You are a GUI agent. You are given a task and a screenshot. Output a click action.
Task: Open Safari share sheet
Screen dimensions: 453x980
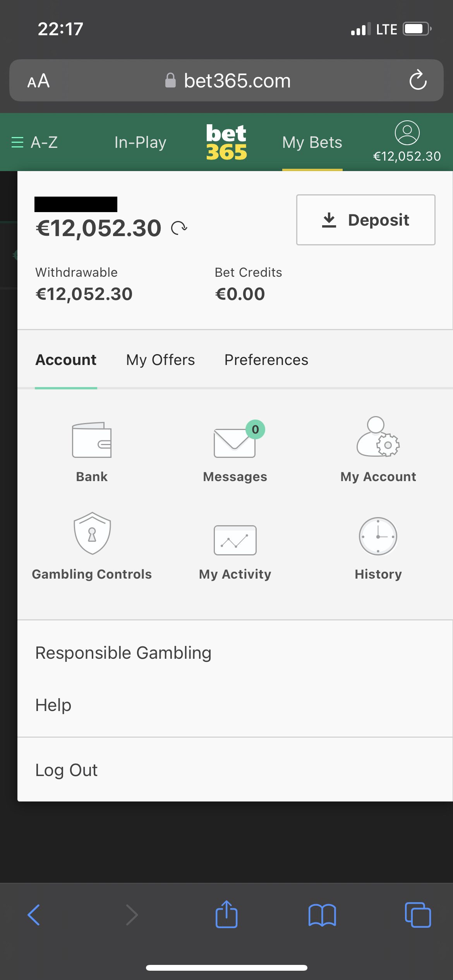(x=226, y=915)
